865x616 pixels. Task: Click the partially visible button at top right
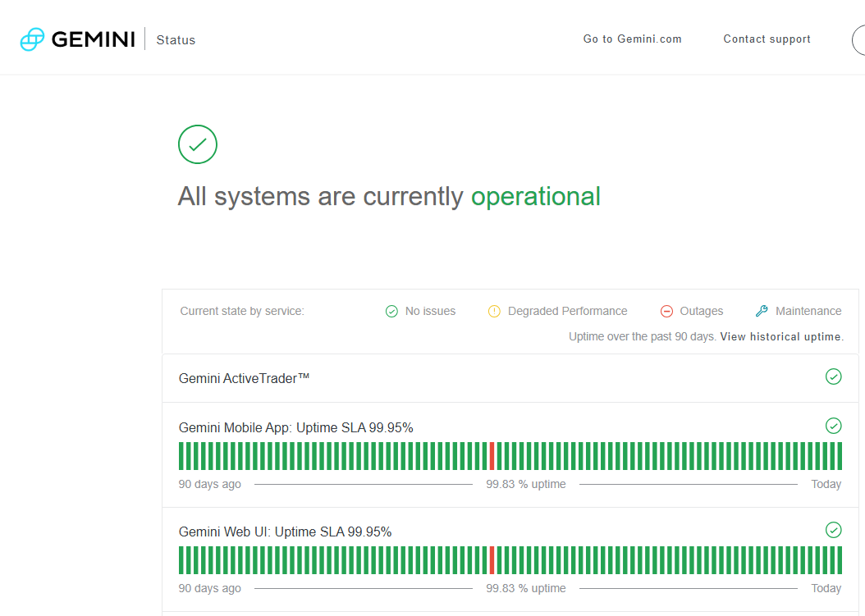click(x=858, y=39)
